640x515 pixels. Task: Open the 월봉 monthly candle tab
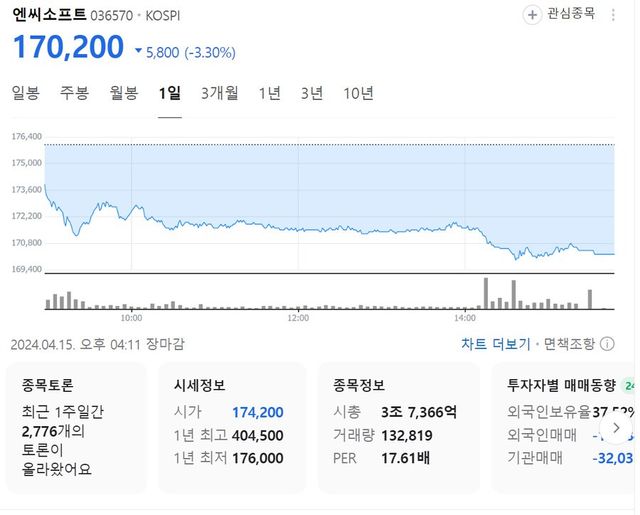tap(124, 93)
